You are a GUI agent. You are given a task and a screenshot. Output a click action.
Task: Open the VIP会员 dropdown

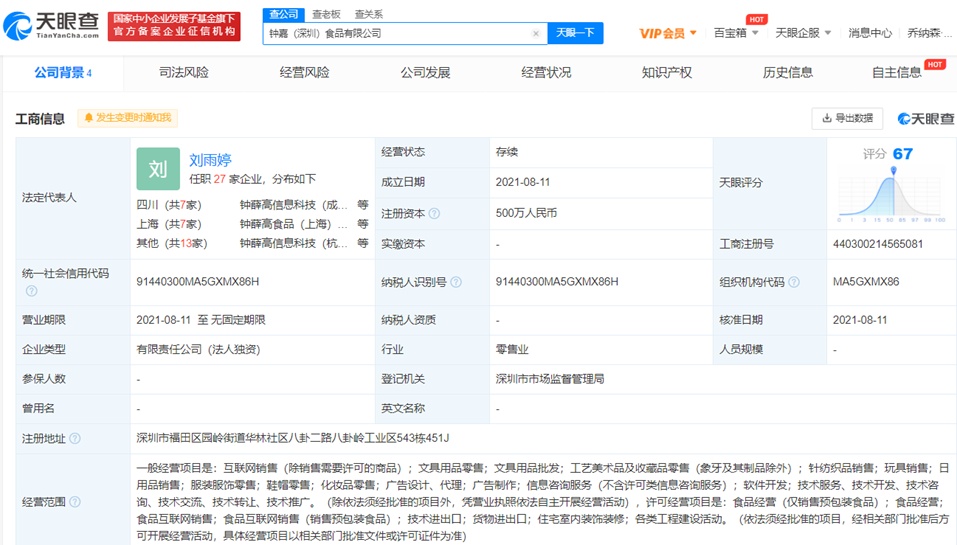[x=669, y=33]
